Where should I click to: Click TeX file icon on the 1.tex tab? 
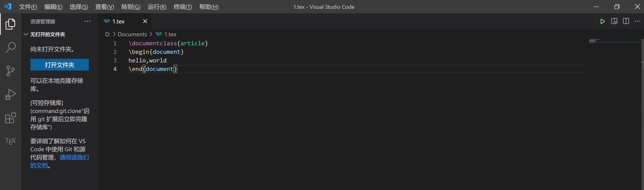click(107, 21)
